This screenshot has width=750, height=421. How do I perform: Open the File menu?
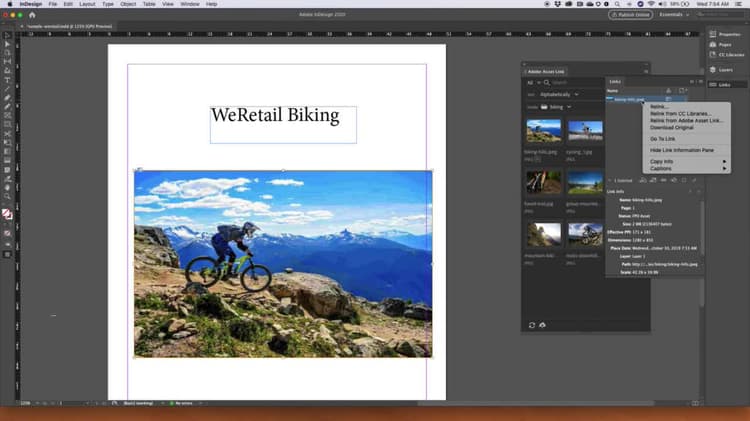(x=53, y=4)
